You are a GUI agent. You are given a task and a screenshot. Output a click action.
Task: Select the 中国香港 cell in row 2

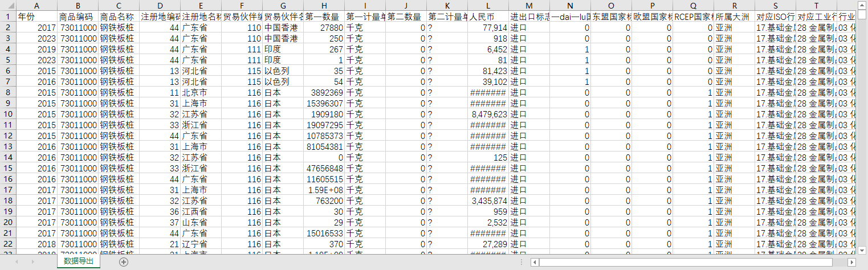(283, 27)
